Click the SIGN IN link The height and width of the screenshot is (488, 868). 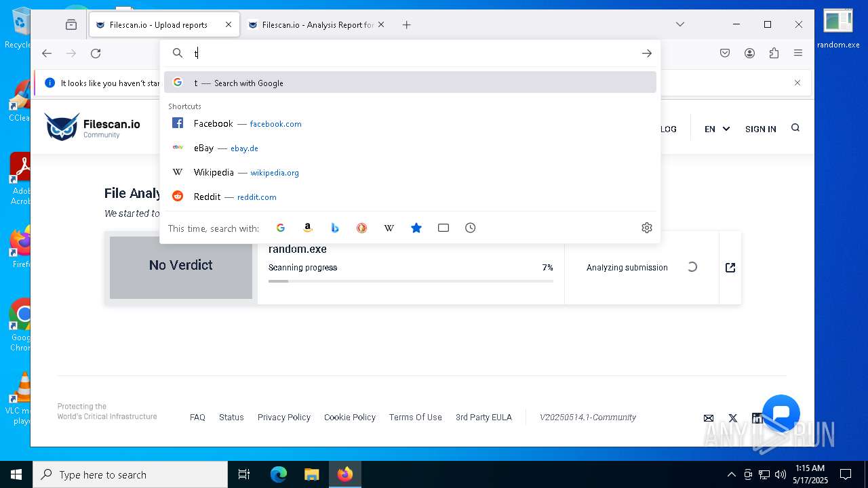(x=760, y=129)
